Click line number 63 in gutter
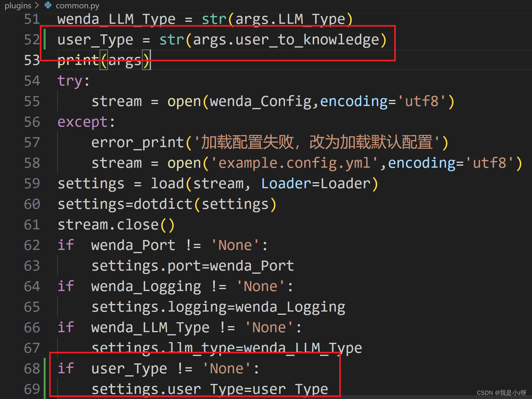This screenshot has height=399, width=532. point(32,266)
